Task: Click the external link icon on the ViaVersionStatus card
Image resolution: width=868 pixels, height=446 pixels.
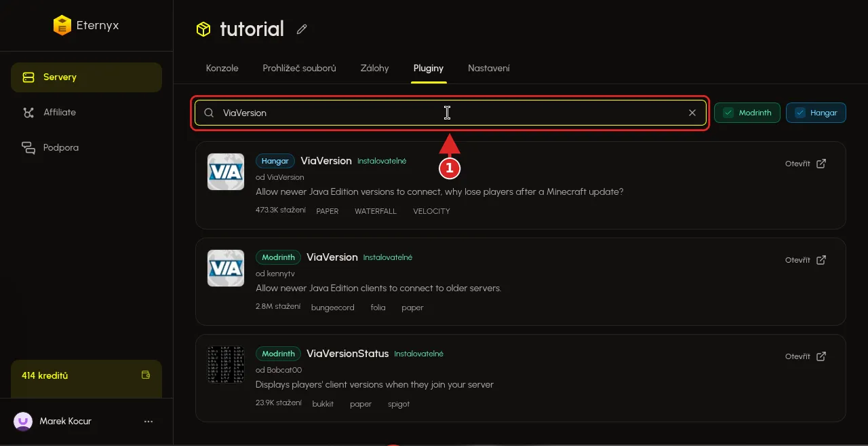Action: click(821, 356)
